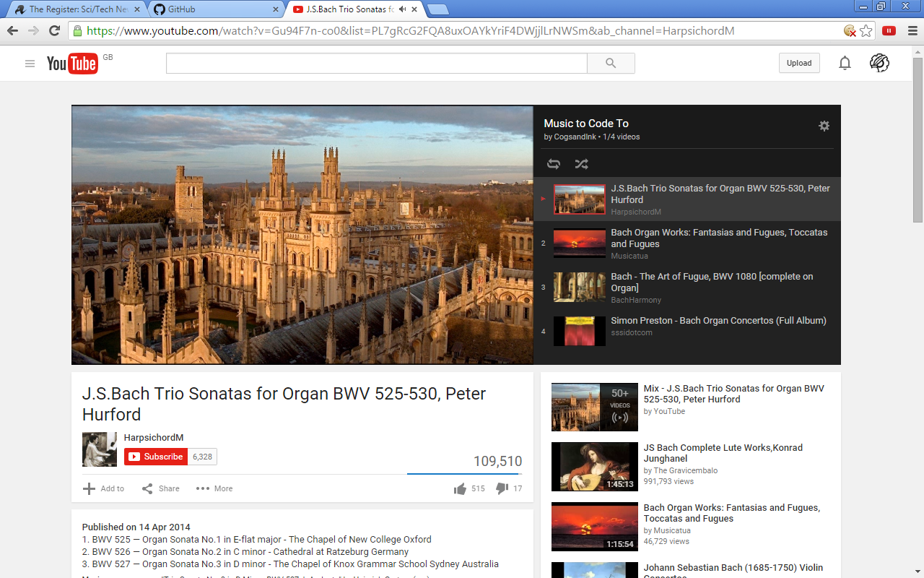924x578 pixels.
Task: Subscribe to HarpsichordM channel
Action: pos(156,457)
